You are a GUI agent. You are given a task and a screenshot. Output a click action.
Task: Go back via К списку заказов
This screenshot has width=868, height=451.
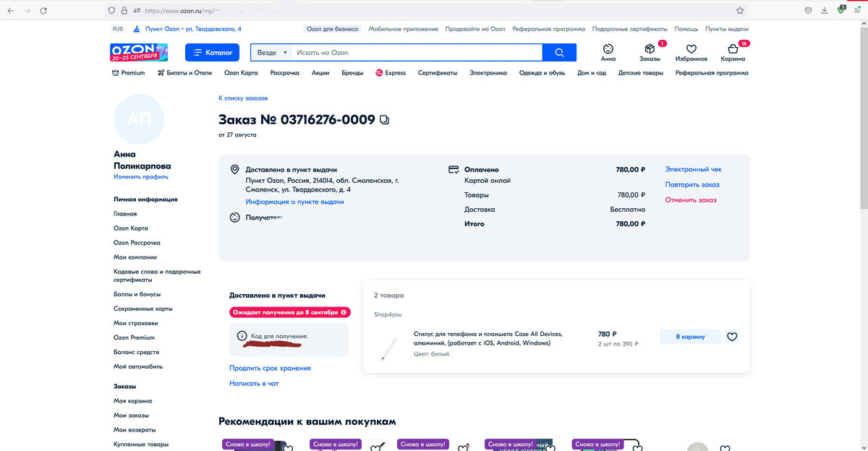tap(243, 98)
